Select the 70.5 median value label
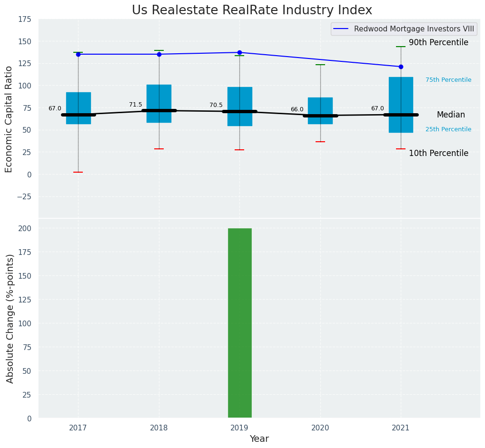The width and height of the screenshot is (485, 448). click(x=216, y=105)
